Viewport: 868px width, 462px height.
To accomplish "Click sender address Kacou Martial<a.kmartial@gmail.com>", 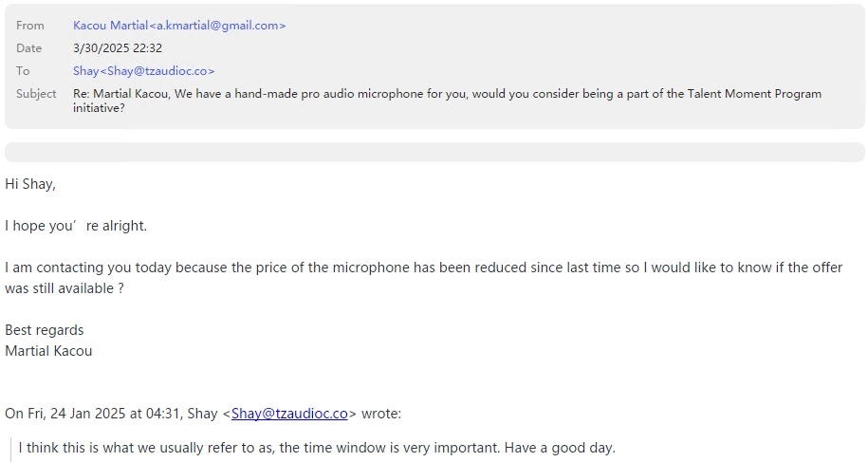I will 179,26.
